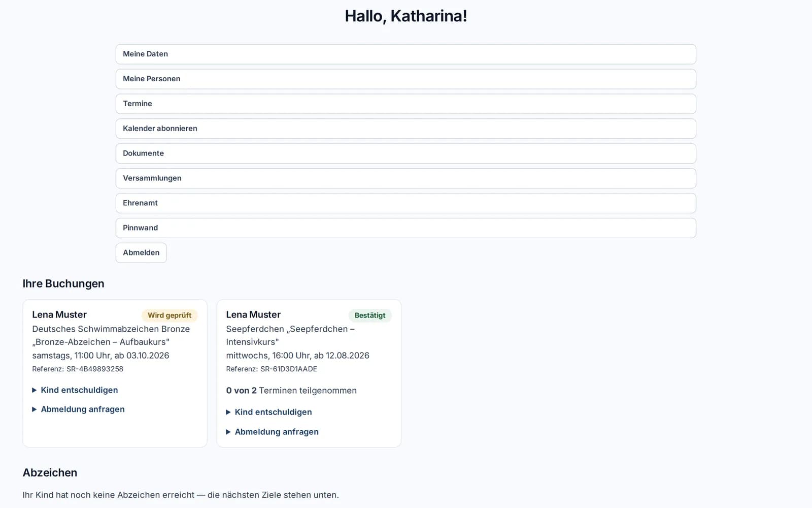This screenshot has width=812, height=508.
Task: Click the Ihre Buchungen heading
Action: click(x=63, y=283)
